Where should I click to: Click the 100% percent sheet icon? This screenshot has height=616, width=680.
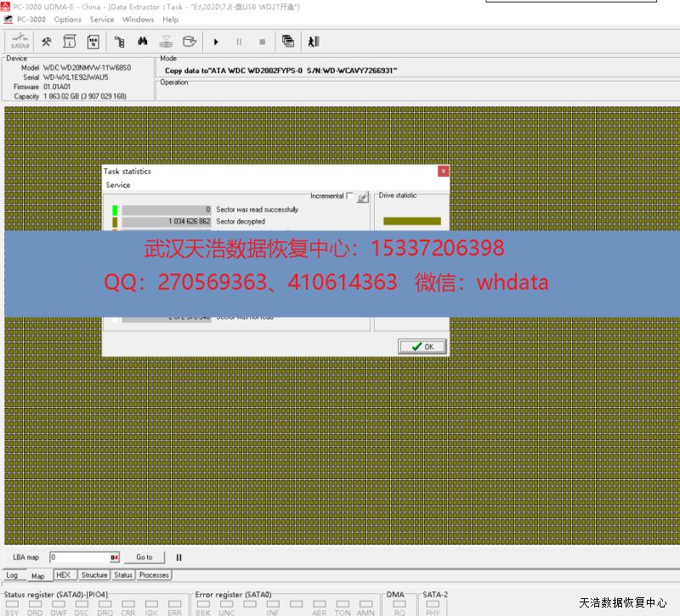click(93, 42)
